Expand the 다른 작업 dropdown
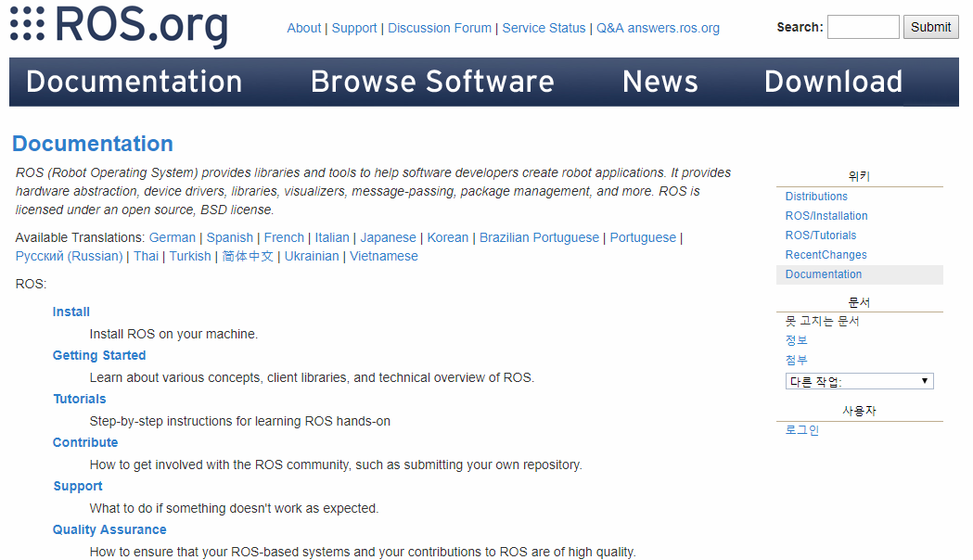 pyautogui.click(x=859, y=381)
